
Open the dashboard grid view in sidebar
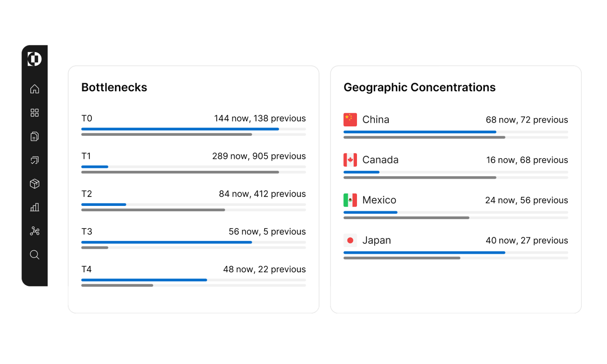pos(34,113)
